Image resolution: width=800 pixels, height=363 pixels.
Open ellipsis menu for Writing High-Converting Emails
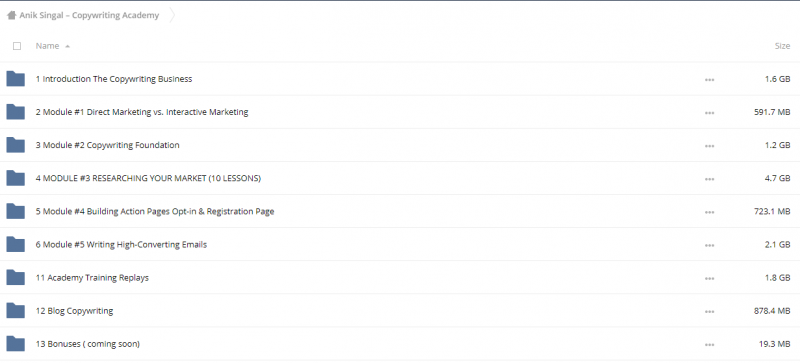(x=709, y=245)
